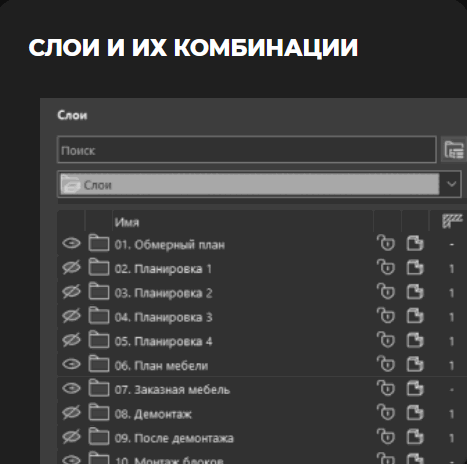This screenshot has height=464, width=467.
Task: Toggle 3D model mode icon for 01. Обмерный план
Action: (415, 243)
